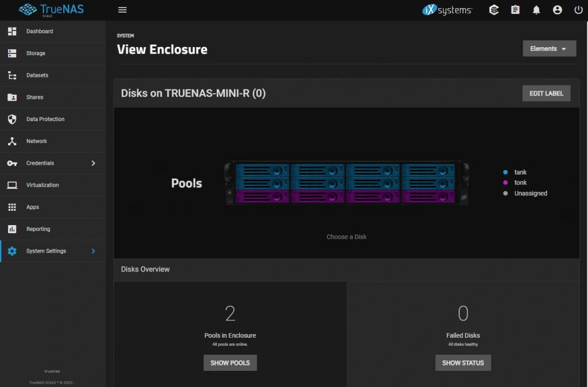Open the Virtualization menu item

53,185
